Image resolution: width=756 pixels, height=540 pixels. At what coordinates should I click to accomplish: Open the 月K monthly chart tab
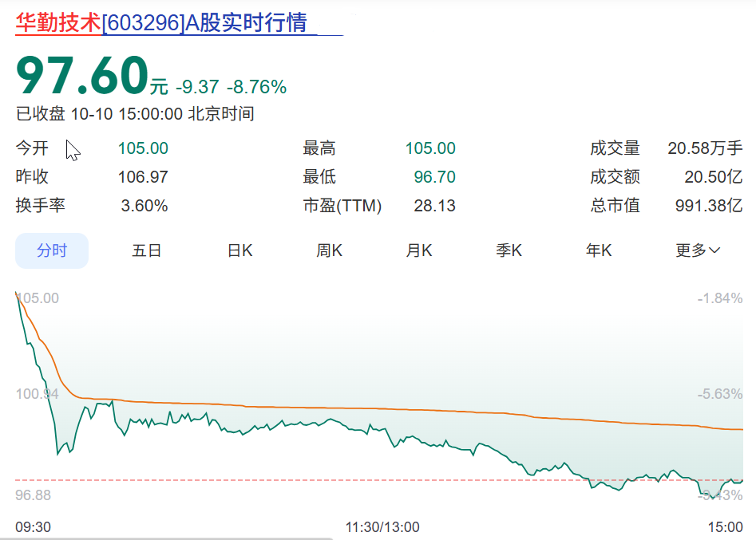[419, 250]
